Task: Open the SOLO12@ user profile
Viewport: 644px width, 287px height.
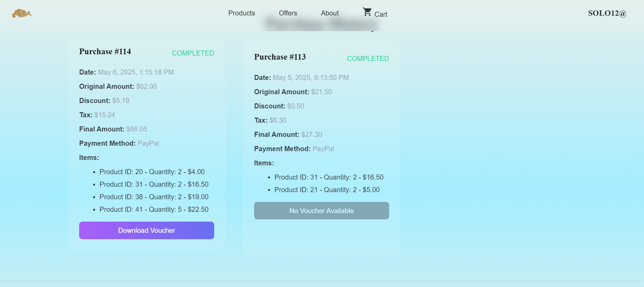Action: point(607,13)
